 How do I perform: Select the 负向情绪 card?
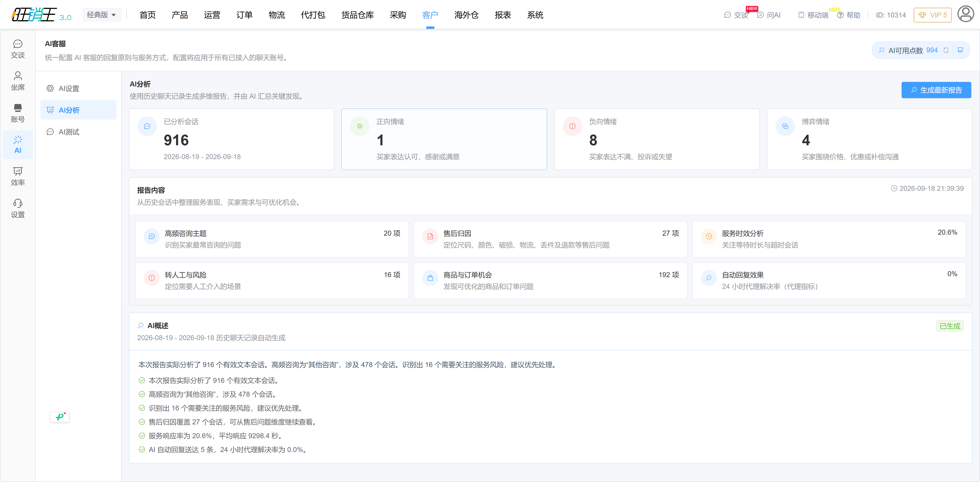click(657, 139)
